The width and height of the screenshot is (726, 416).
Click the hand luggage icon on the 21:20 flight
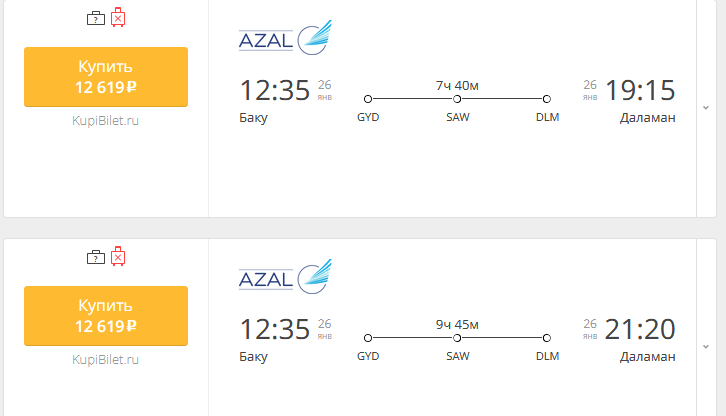pyautogui.click(x=95, y=257)
